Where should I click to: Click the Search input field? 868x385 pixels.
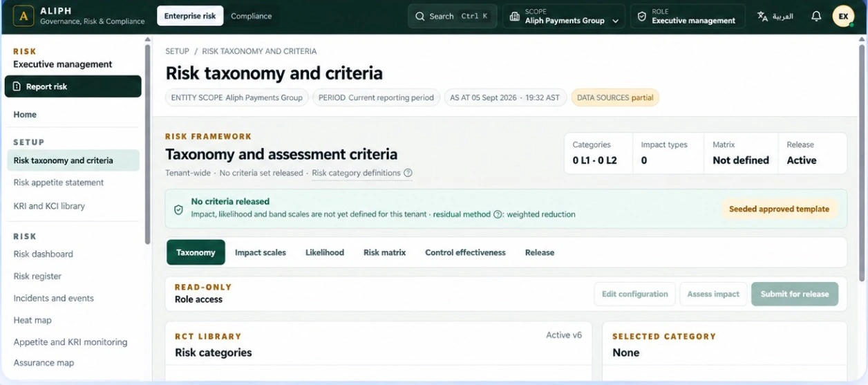tap(452, 17)
